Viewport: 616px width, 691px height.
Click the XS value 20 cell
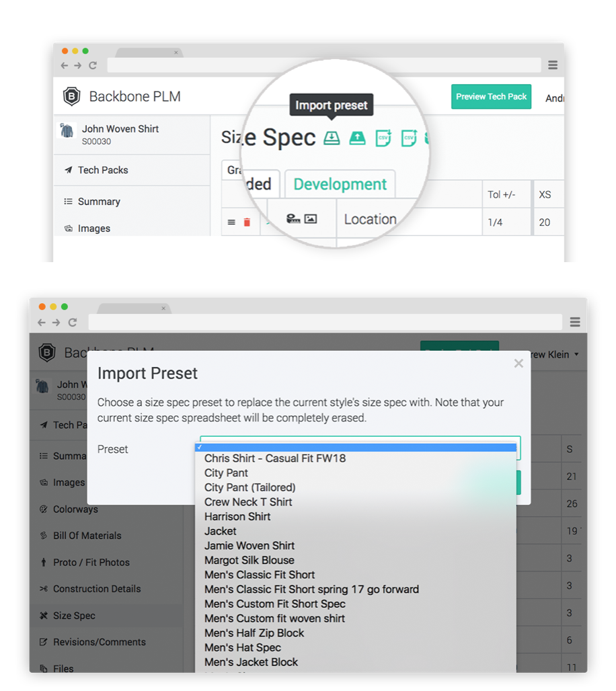click(x=549, y=222)
